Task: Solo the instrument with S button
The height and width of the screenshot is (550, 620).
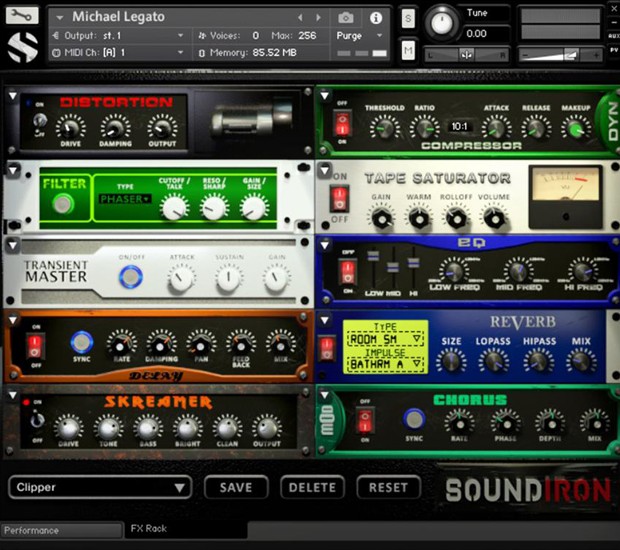Action: coord(408,18)
